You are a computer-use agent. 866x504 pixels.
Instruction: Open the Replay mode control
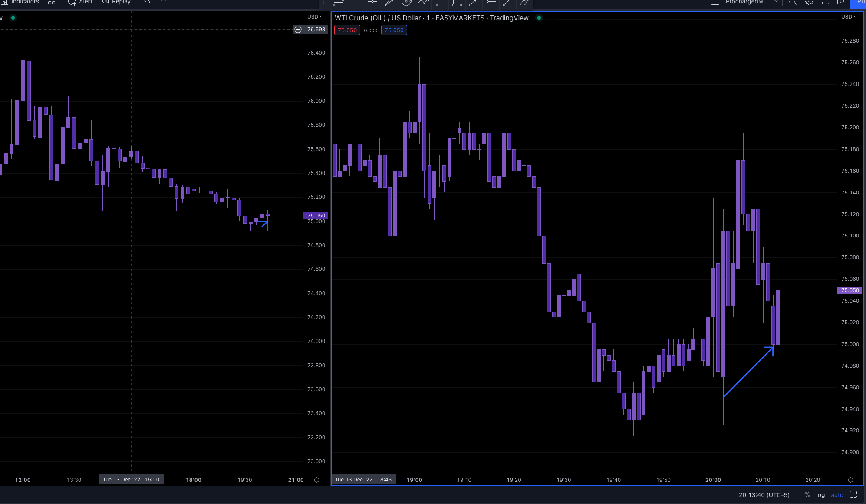click(x=116, y=2)
